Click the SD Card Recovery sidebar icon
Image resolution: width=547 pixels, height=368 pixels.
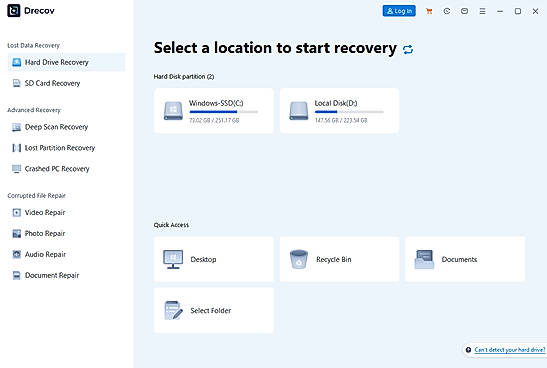[16, 83]
